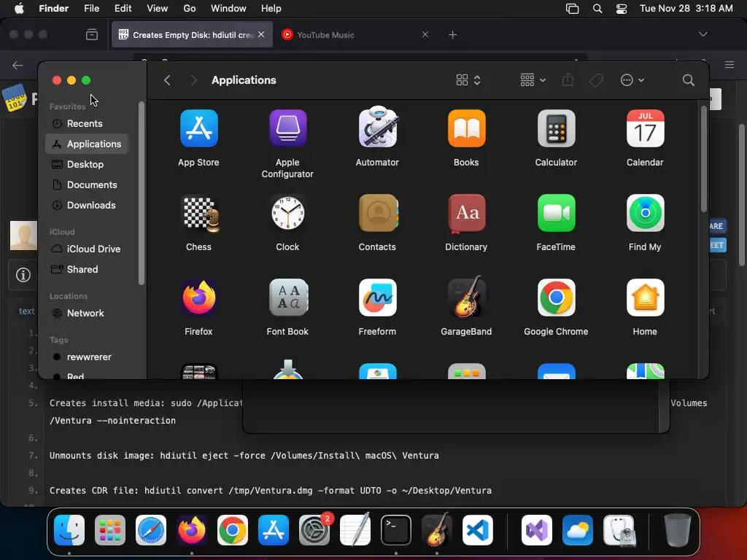Select the Firefox icon in Applications folder

(x=198, y=297)
